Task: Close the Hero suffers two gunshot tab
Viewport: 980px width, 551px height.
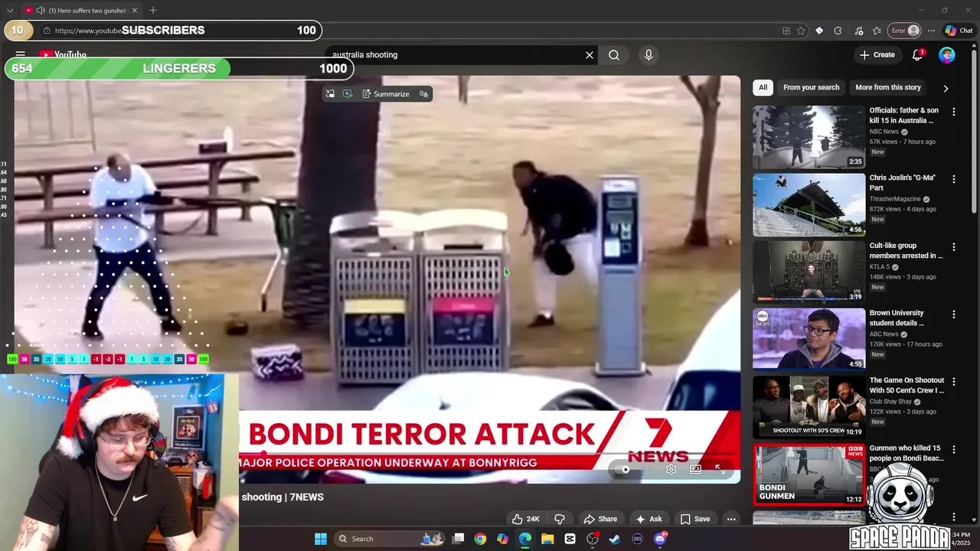Action: pyautogui.click(x=135, y=10)
